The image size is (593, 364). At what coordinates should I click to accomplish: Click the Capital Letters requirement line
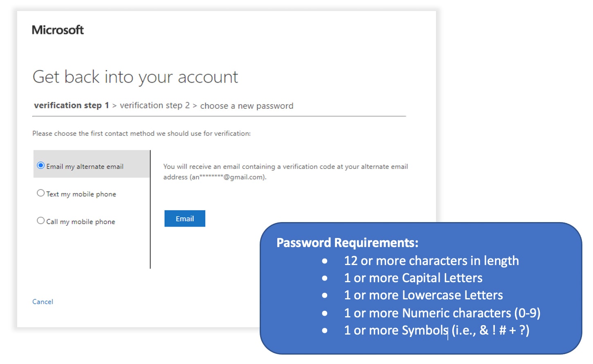coord(413,278)
